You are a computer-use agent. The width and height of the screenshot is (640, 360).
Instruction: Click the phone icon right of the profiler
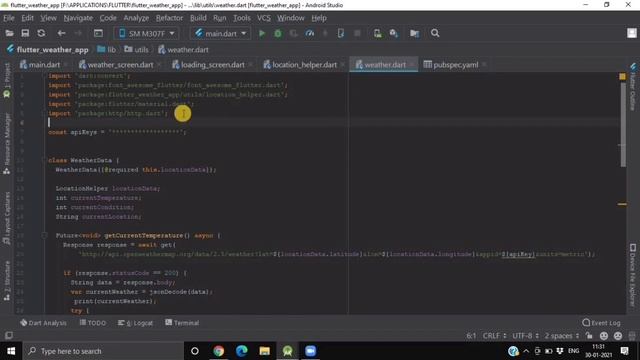[x=341, y=33]
